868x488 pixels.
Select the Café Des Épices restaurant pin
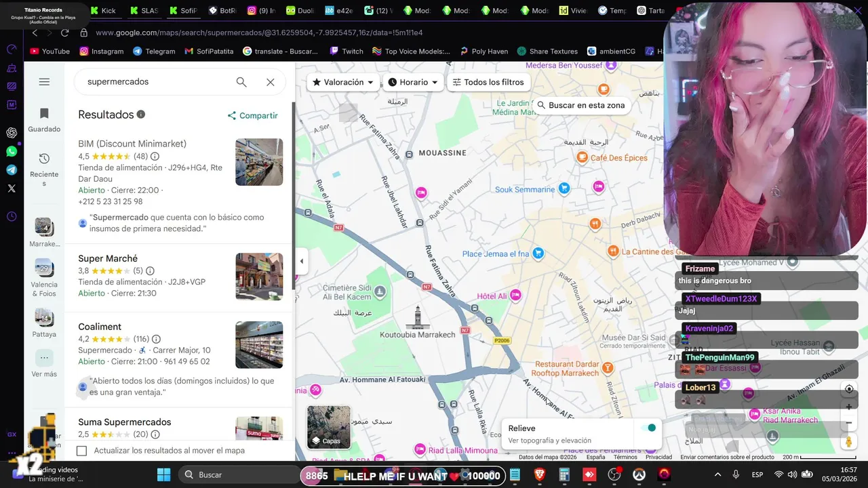pyautogui.click(x=582, y=157)
